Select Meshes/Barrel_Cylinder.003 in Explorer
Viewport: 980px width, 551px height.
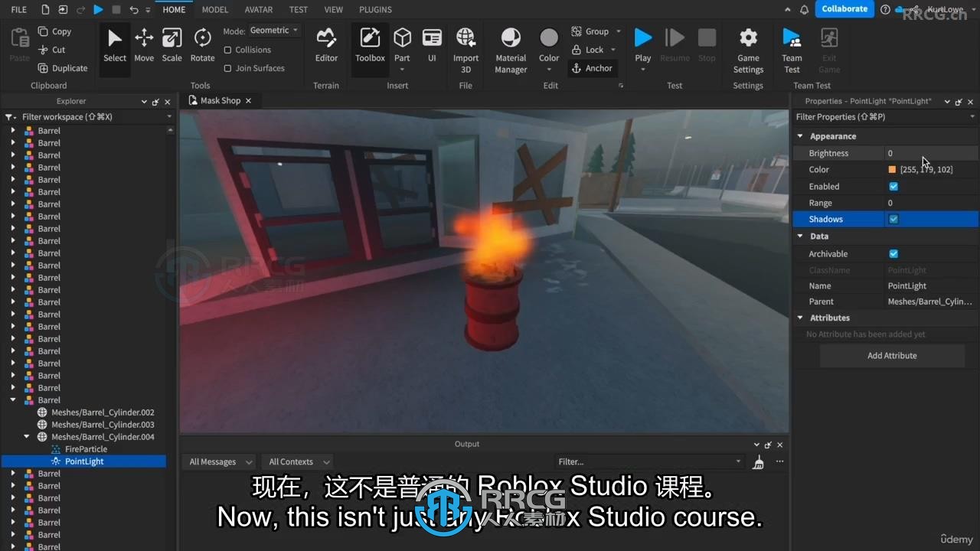coord(103,425)
